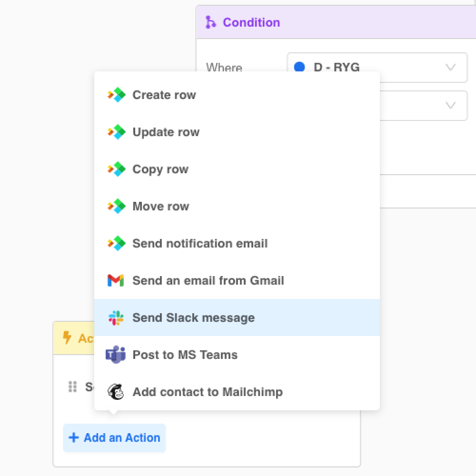Click the Slack logo icon

[116, 317]
